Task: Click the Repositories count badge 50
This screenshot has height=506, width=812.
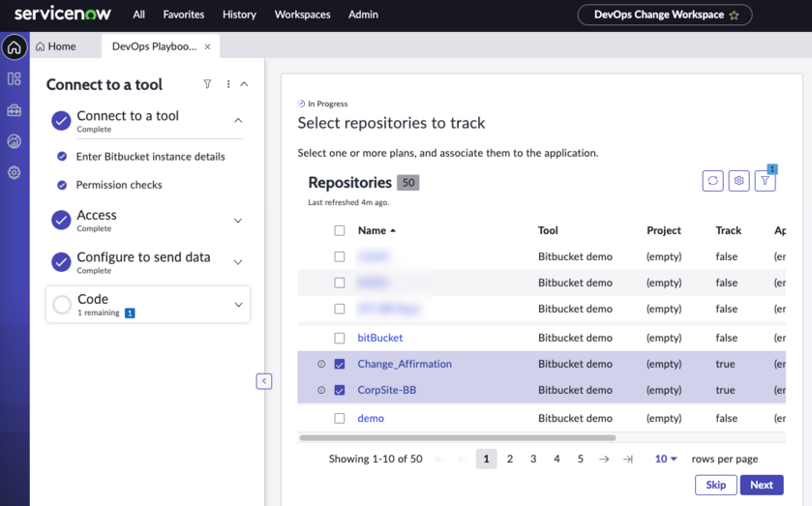Action: coord(408,183)
